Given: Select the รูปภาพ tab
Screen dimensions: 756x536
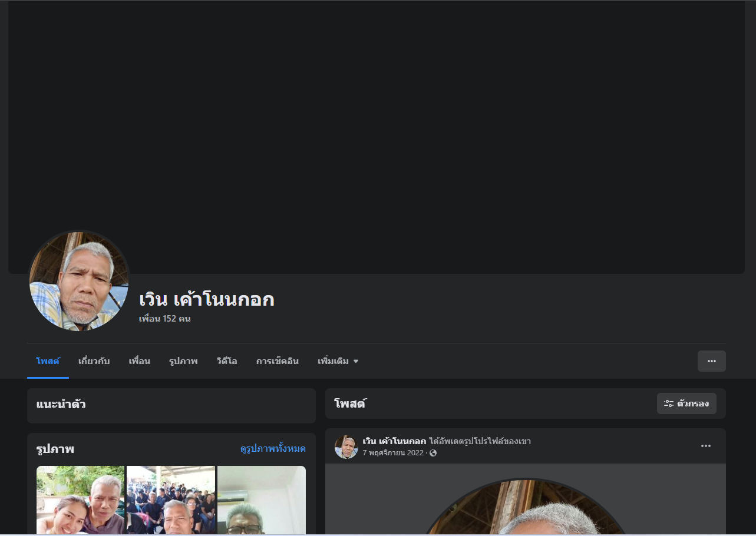Looking at the screenshot, I should [183, 361].
